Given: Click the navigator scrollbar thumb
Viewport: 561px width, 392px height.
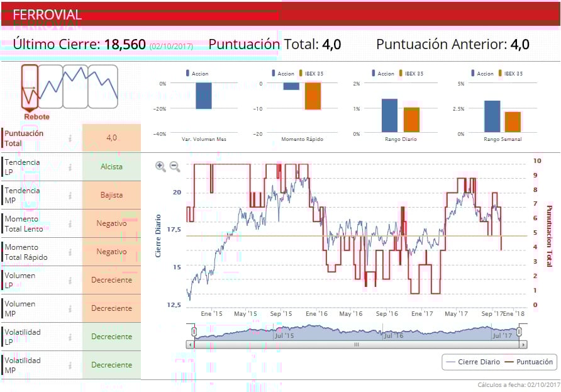Looking at the screenshot, I should (x=357, y=345).
